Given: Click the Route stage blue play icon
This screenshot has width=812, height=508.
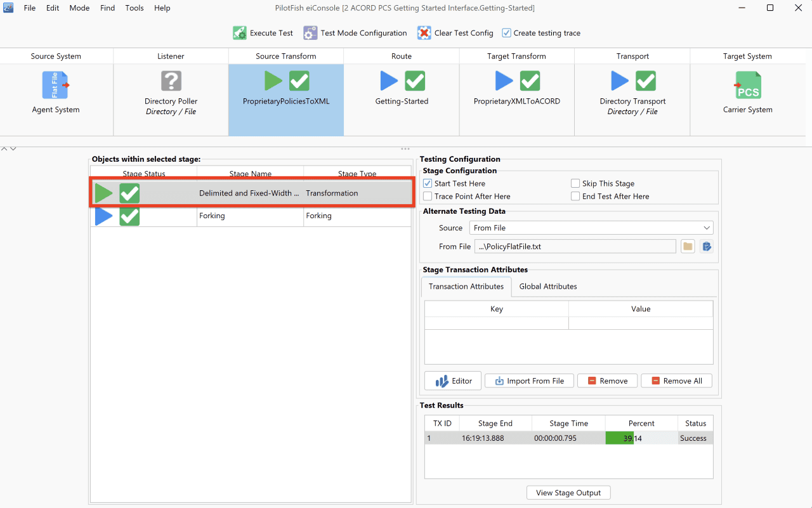Looking at the screenshot, I should (389, 81).
